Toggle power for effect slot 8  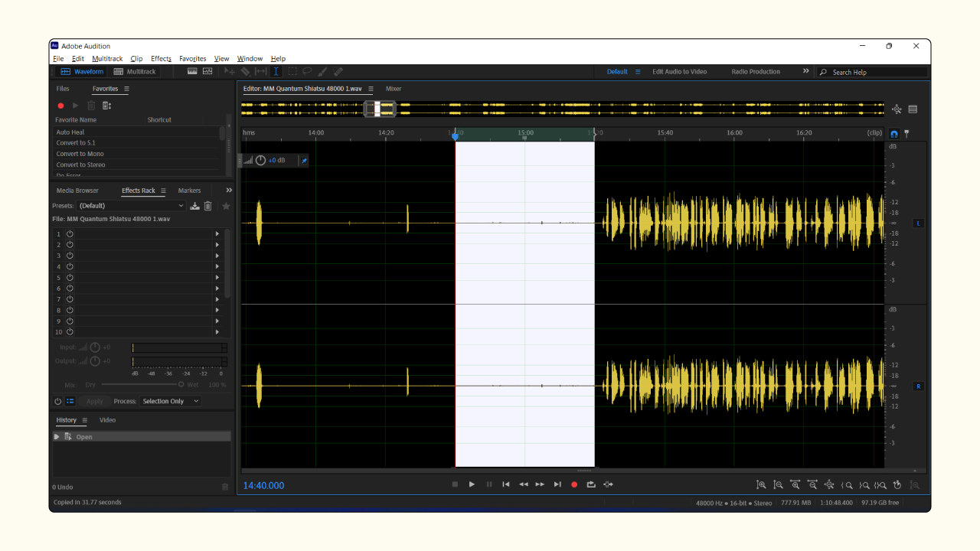coord(70,310)
